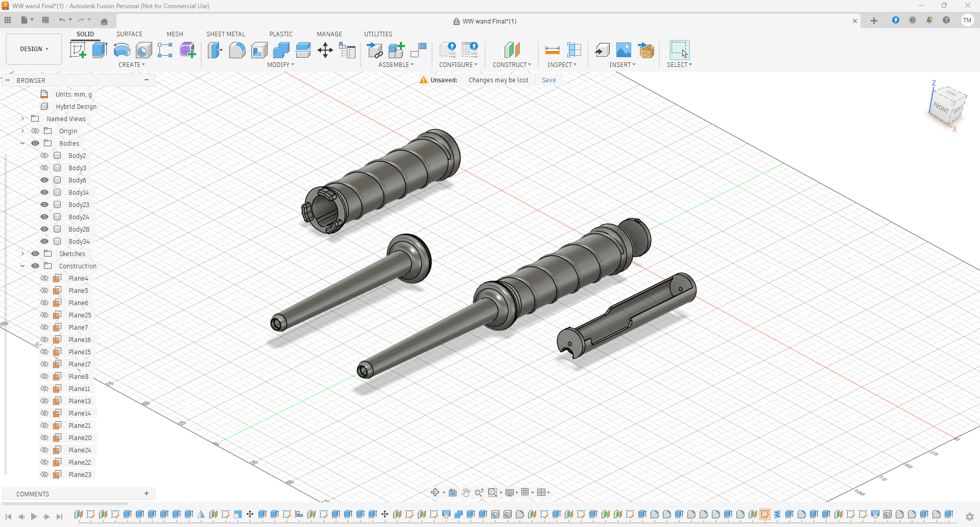Click the Hole tool icon
Screen dimensions: 980x527
(x=144, y=50)
